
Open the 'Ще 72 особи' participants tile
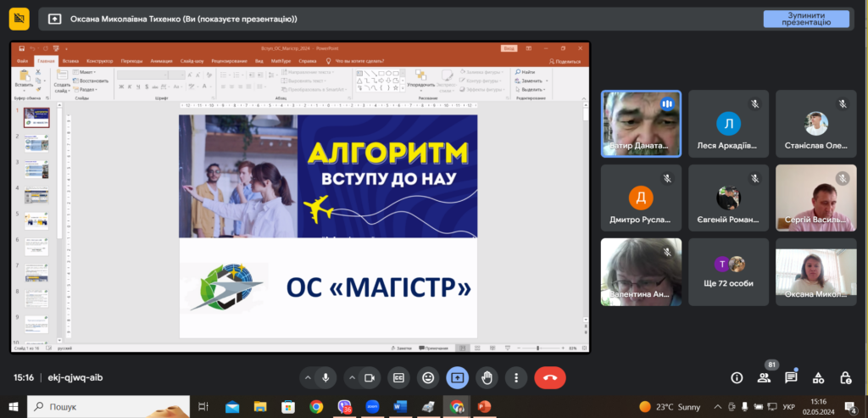tap(728, 271)
